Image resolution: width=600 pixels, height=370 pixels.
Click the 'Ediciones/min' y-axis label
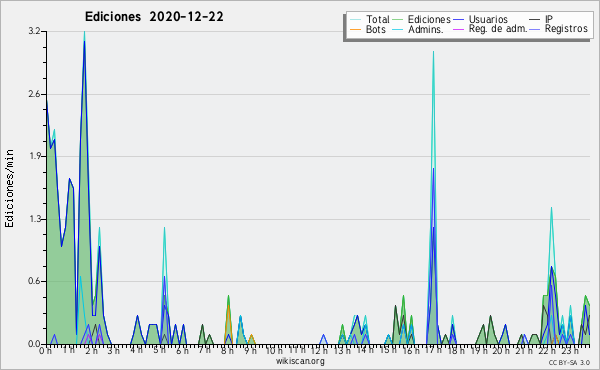pos(9,188)
